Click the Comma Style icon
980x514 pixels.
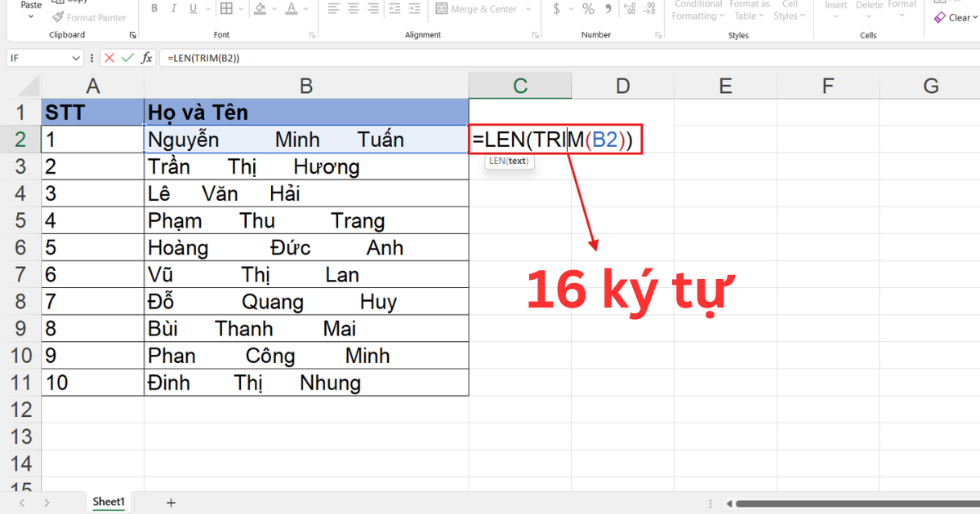[607, 9]
